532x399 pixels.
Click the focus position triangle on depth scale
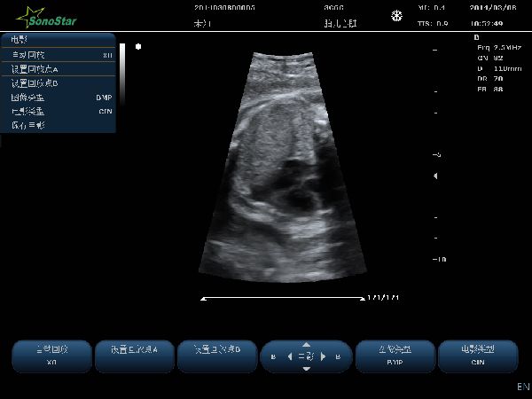coord(434,176)
